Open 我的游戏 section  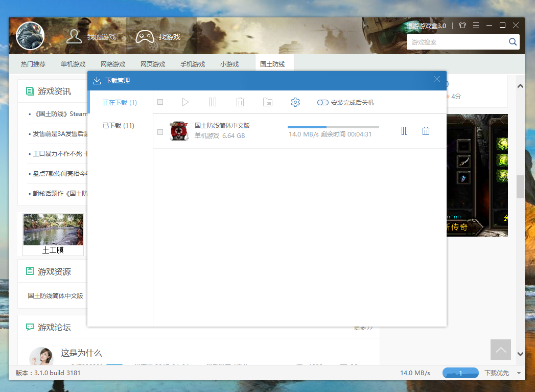[91, 36]
